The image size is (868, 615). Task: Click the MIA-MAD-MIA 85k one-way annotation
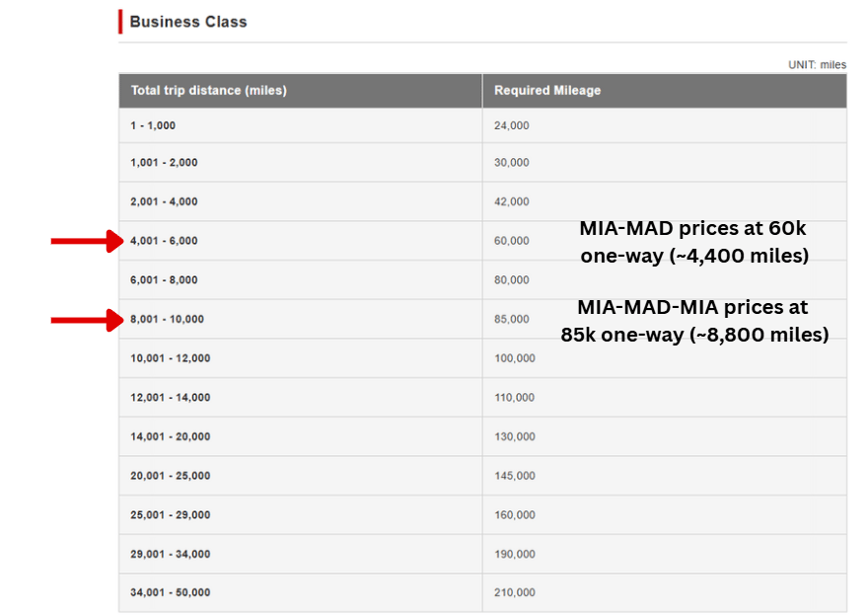(693, 321)
